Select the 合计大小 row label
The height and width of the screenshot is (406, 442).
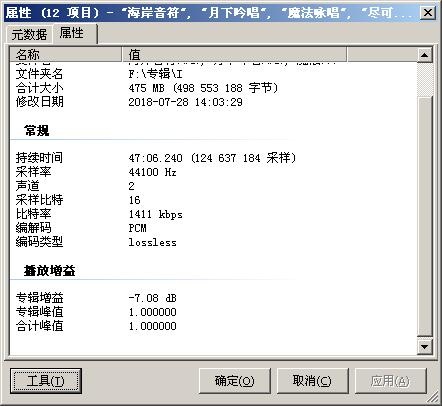[x=39, y=88]
